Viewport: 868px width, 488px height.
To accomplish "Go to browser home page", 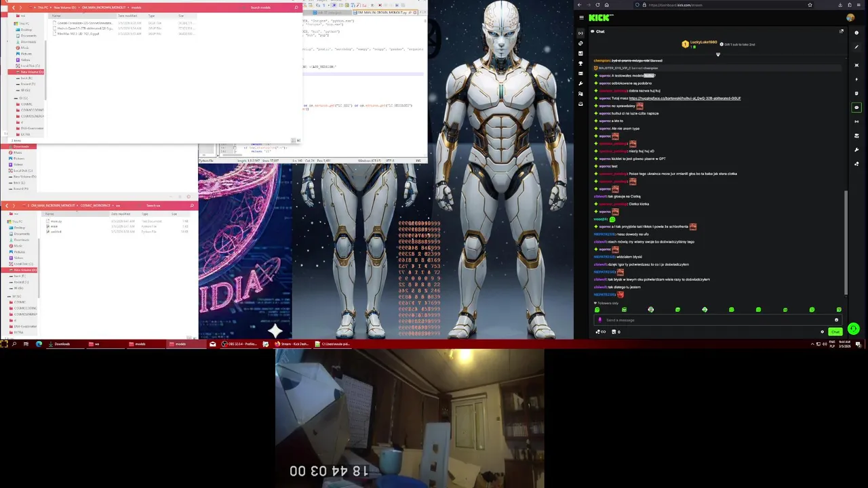I will [x=606, y=5].
